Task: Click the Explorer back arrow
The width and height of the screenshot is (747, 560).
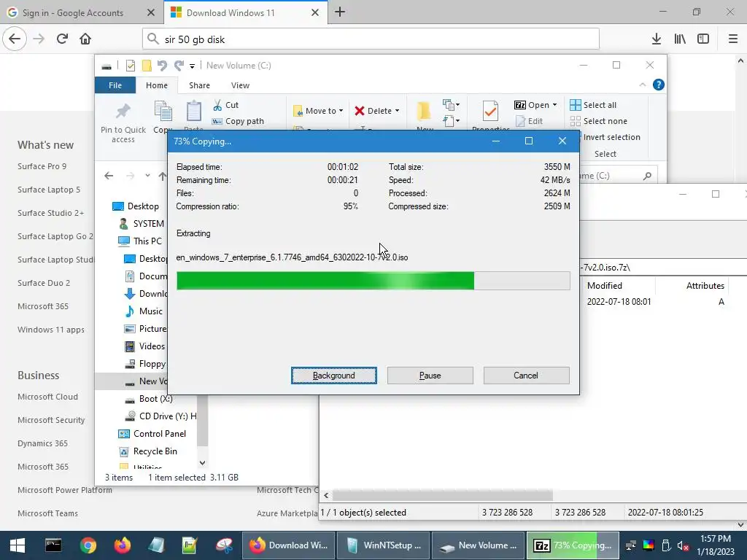Action: pyautogui.click(x=109, y=176)
